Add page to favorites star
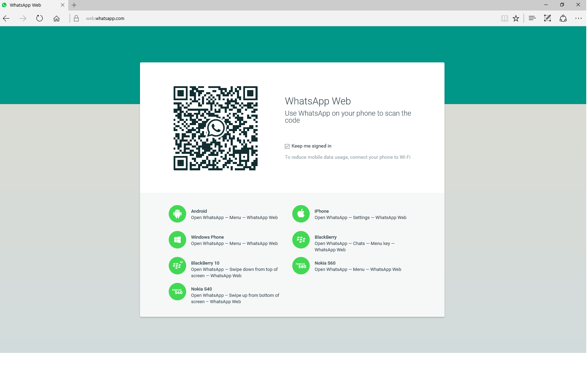The width and height of the screenshot is (588, 368). [x=516, y=19]
